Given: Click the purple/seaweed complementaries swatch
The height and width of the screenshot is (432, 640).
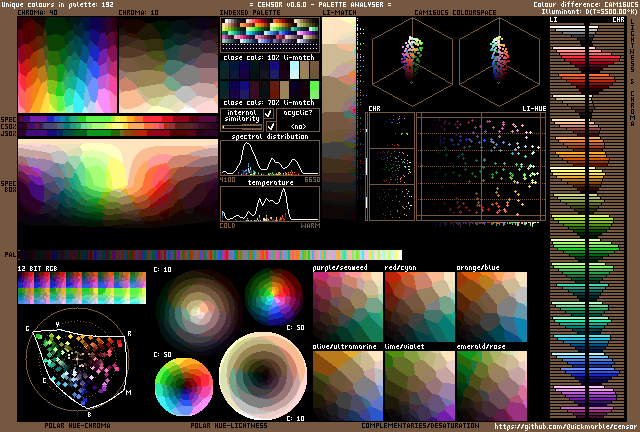Looking at the screenshot, I should 347,303.
